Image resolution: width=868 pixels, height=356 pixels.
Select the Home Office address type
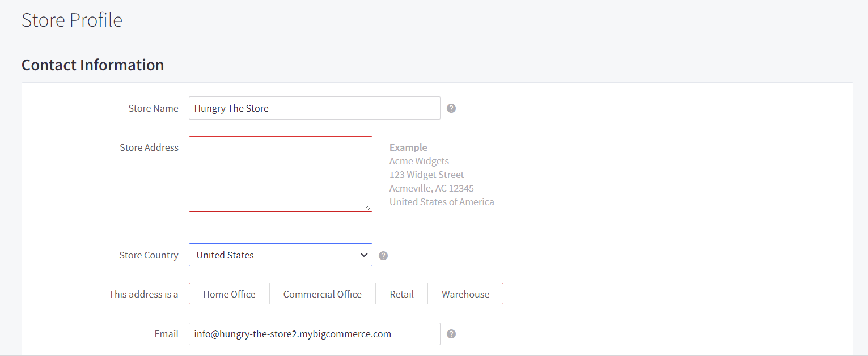click(229, 294)
